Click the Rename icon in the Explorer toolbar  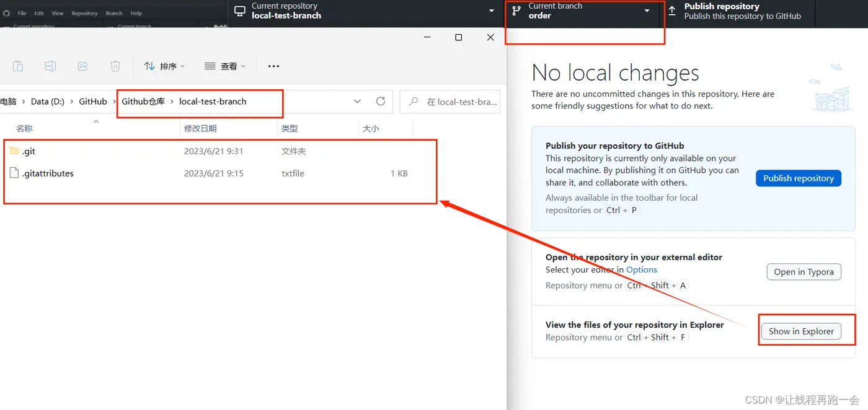pyautogui.click(x=50, y=66)
